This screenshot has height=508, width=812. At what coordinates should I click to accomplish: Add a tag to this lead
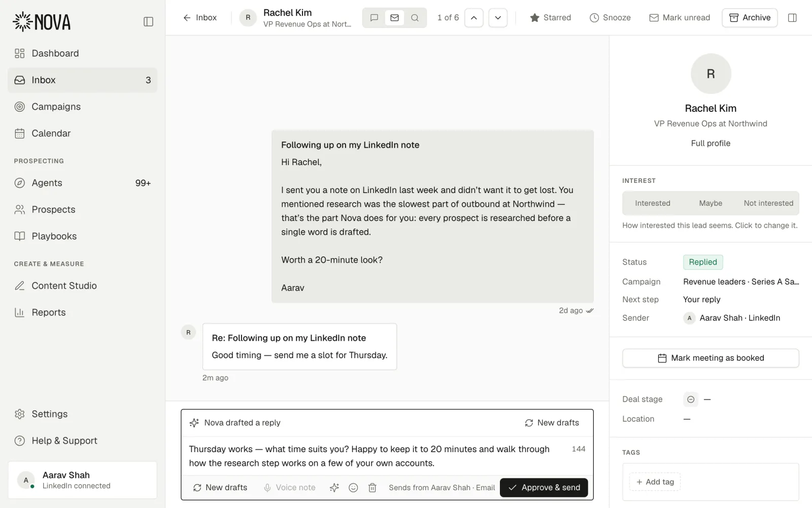655,482
